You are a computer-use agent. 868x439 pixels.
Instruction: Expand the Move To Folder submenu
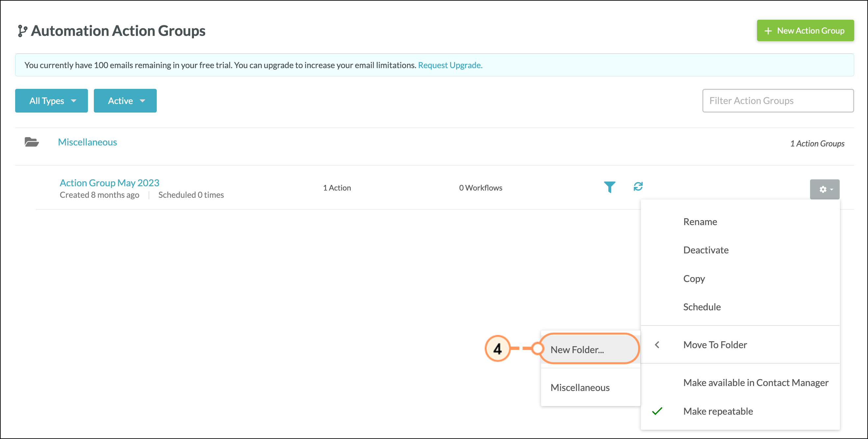pyautogui.click(x=740, y=345)
